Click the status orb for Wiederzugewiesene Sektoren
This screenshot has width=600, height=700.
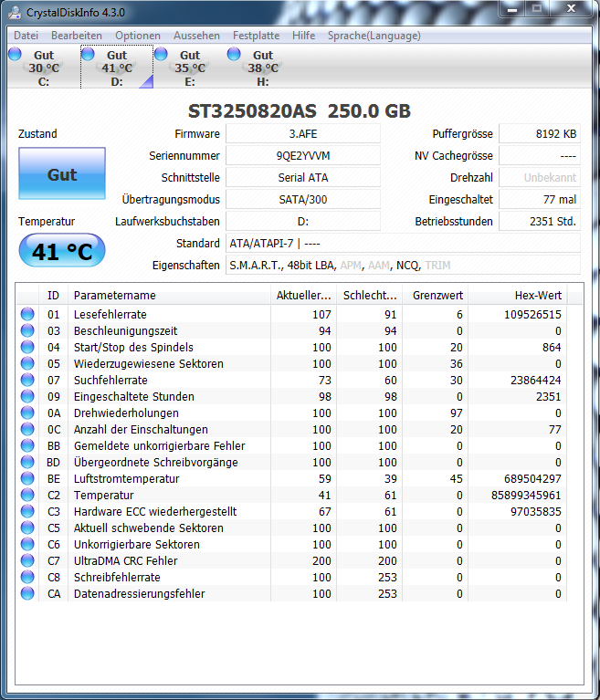tap(27, 363)
